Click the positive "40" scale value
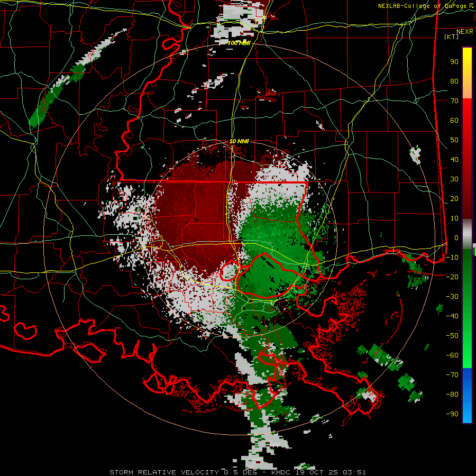476x476 pixels. click(x=454, y=160)
